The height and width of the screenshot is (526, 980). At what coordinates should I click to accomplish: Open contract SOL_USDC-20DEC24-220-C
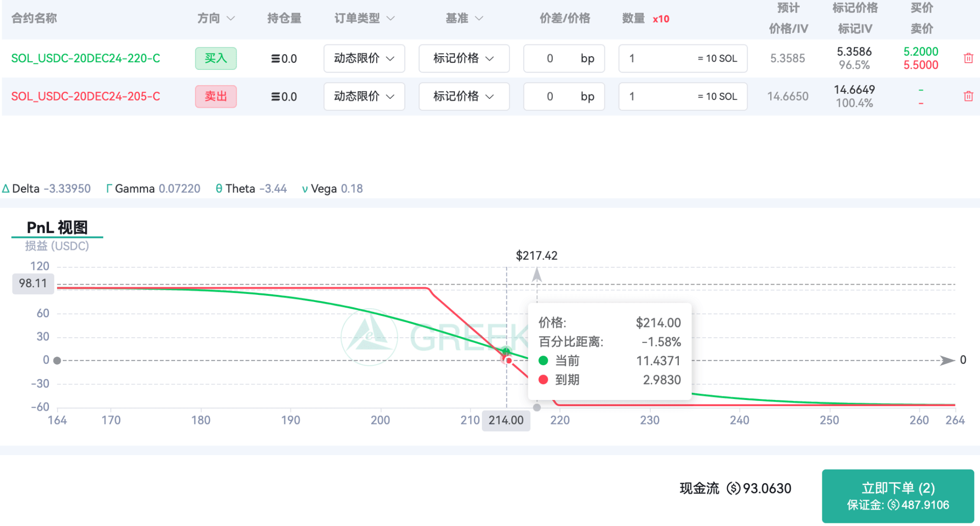86,58
